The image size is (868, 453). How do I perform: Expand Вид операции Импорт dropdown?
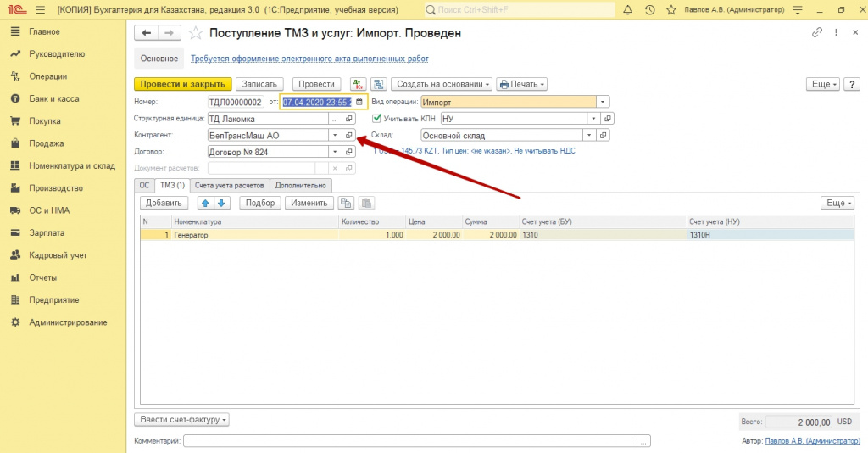coord(603,102)
